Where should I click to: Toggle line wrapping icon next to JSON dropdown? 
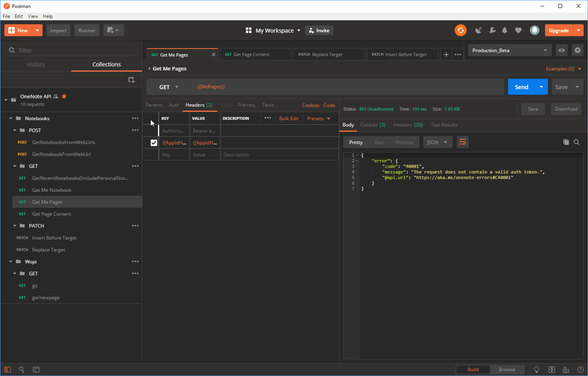click(x=462, y=142)
